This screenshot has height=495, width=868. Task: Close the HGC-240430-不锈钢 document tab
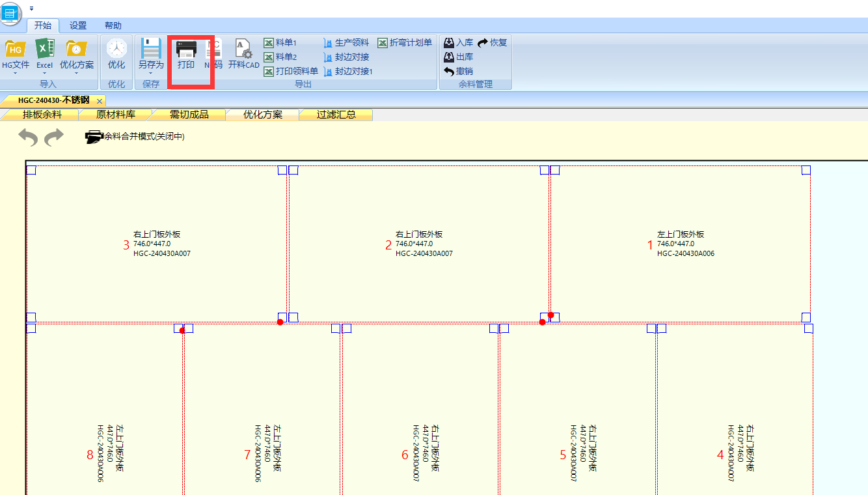pyautogui.click(x=99, y=101)
